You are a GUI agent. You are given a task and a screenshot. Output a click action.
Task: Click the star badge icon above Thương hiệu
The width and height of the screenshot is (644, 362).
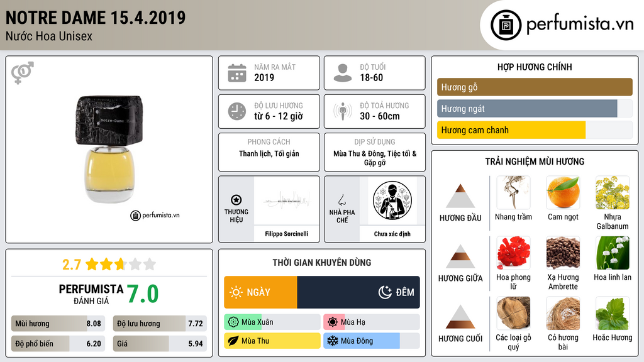coord(236,200)
